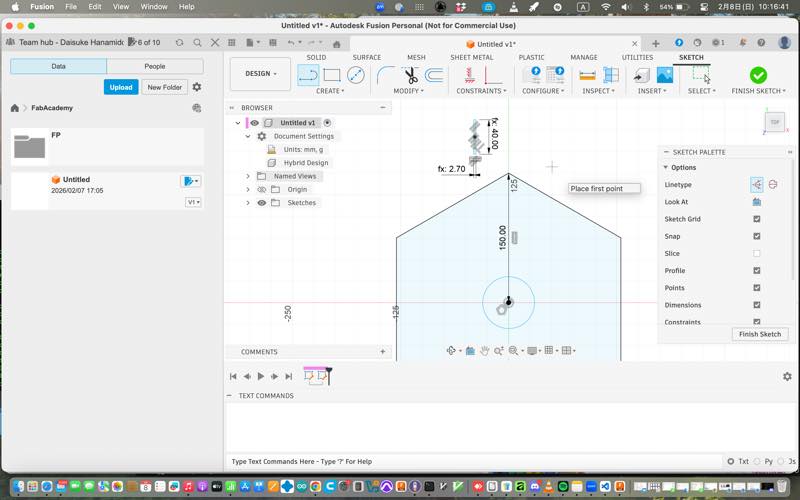Open timeline settings gear
The width and height of the screenshot is (800, 500).
tap(787, 376)
